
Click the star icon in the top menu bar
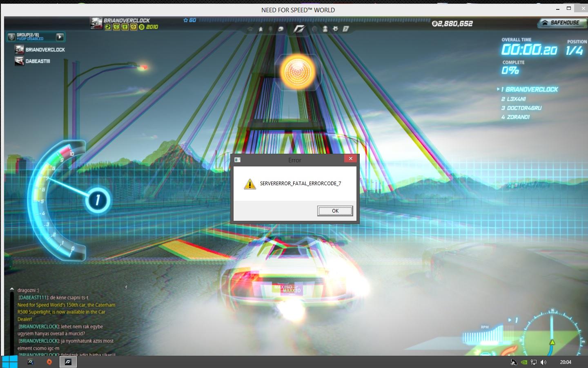pos(261,29)
